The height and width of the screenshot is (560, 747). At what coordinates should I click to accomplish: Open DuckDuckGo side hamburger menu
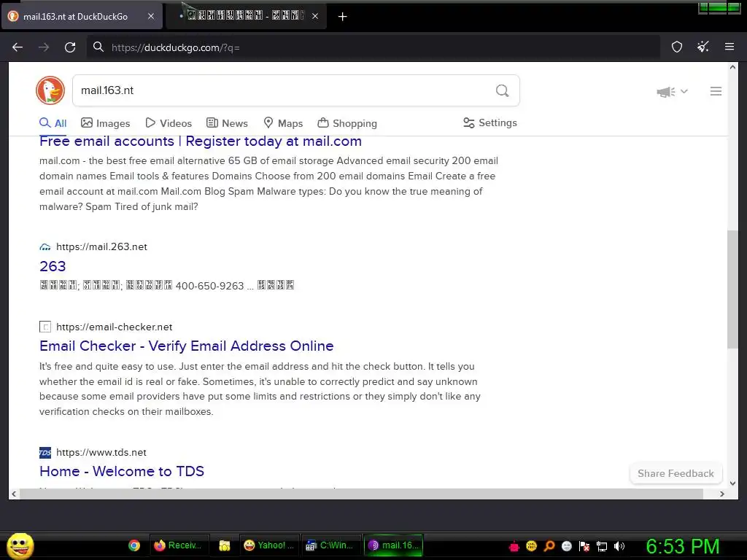[x=716, y=91]
